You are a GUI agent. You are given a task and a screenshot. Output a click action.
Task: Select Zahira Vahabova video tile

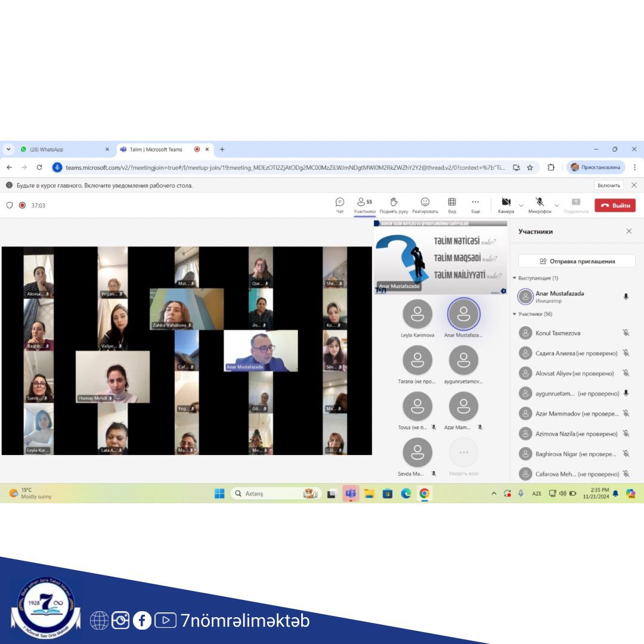pyautogui.click(x=187, y=309)
